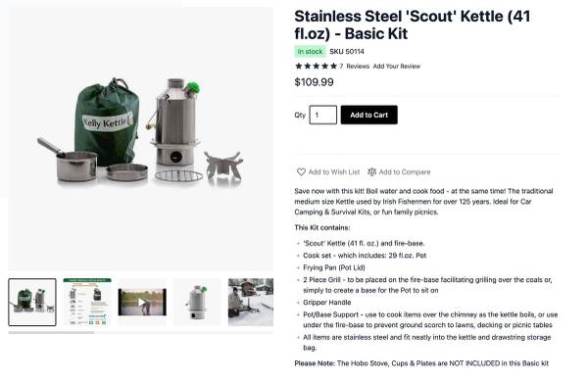588x381 pixels.
Task: Click Add to Compare link
Action: tap(405, 172)
